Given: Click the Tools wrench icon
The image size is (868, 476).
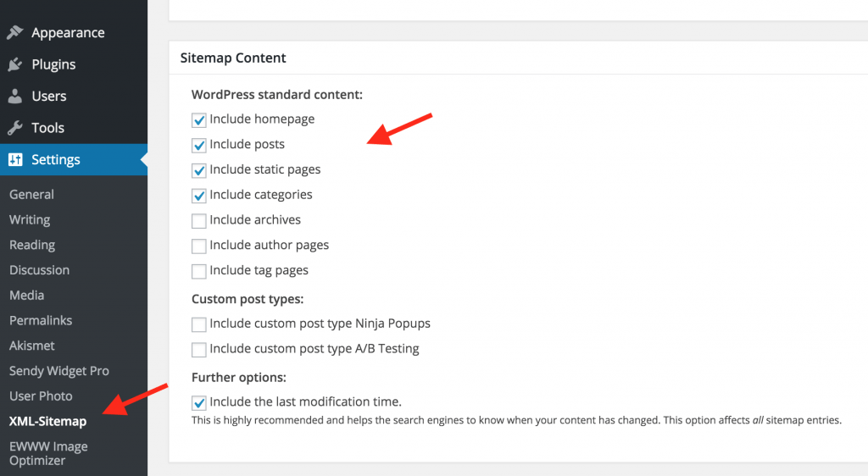Looking at the screenshot, I should pos(14,128).
